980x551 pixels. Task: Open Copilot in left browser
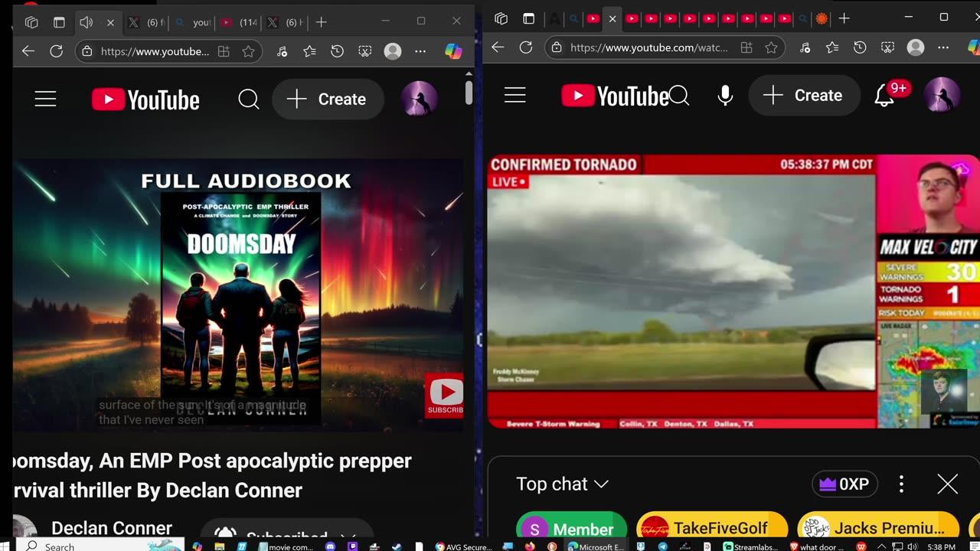pyautogui.click(x=453, y=51)
